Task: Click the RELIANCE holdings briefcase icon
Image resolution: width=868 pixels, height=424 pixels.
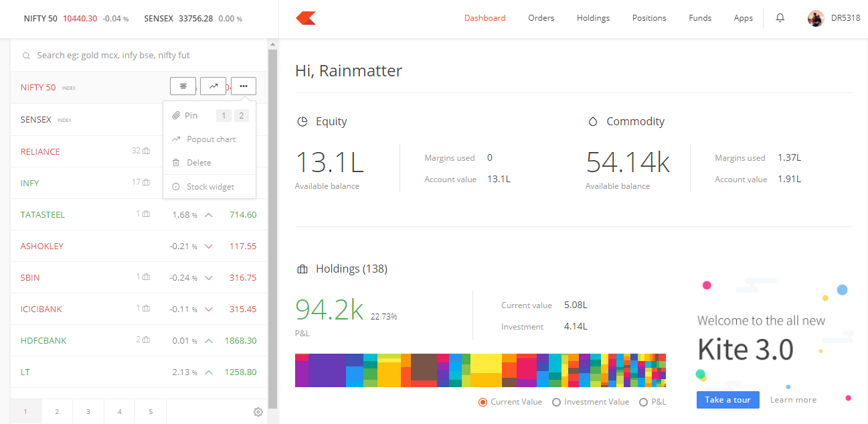Action: click(x=146, y=151)
